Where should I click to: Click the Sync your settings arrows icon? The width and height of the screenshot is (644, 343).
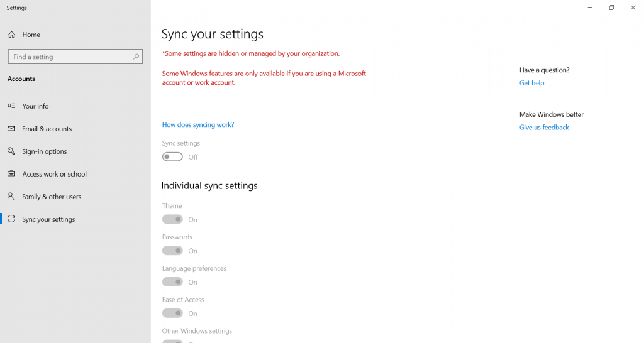(11, 219)
